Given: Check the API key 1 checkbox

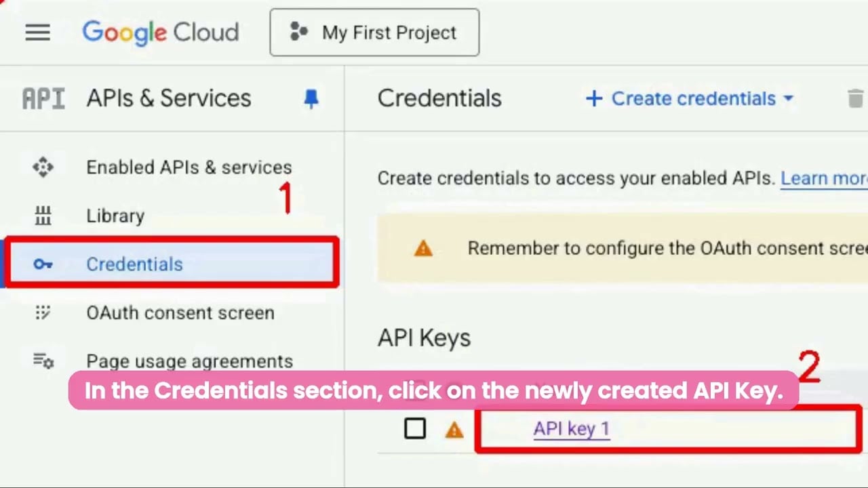Looking at the screenshot, I should coord(415,429).
